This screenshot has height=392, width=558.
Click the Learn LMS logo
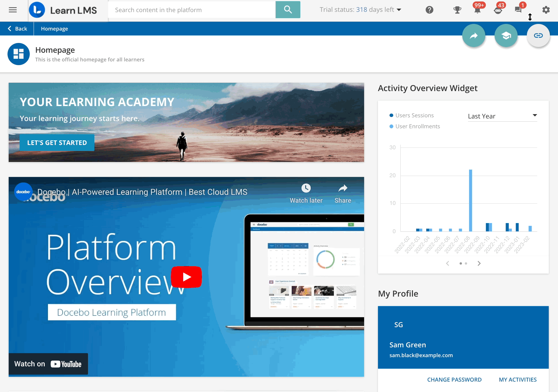63,10
